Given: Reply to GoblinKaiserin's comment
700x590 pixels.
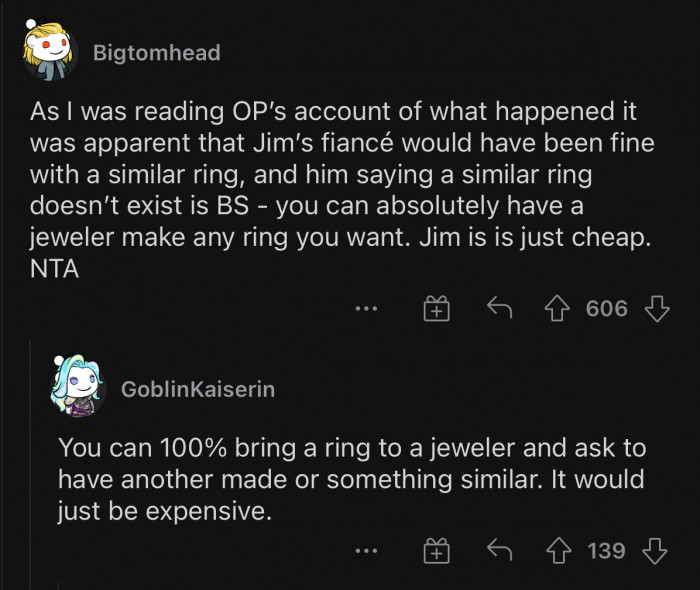Looking at the screenshot, I should (x=500, y=551).
